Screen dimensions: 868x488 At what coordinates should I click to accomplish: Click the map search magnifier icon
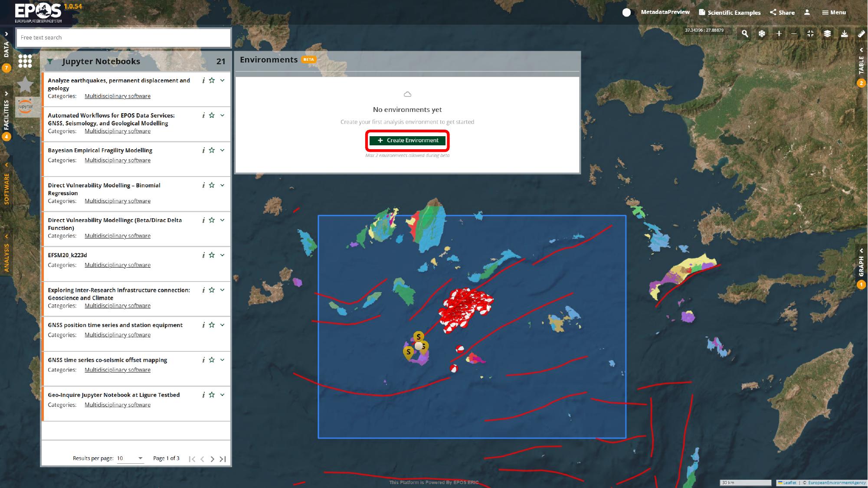[x=745, y=33]
